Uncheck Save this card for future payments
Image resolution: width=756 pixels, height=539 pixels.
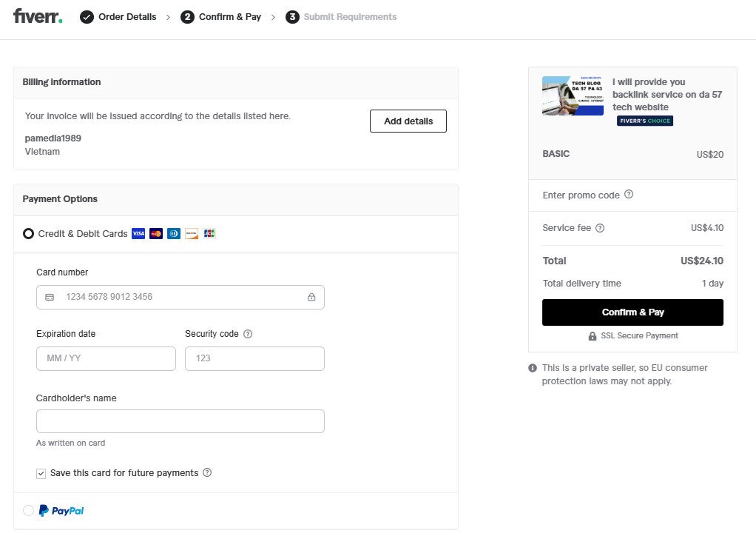[41, 473]
